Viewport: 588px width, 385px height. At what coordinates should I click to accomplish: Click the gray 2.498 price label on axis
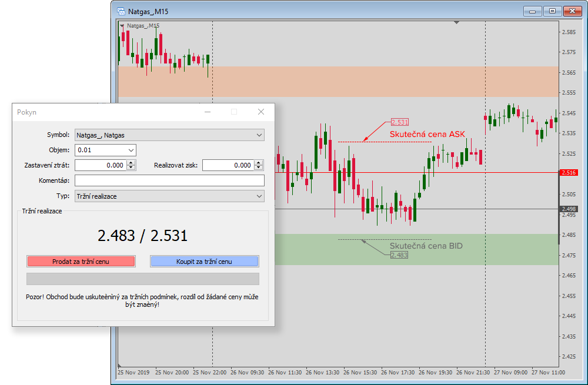[x=569, y=209]
